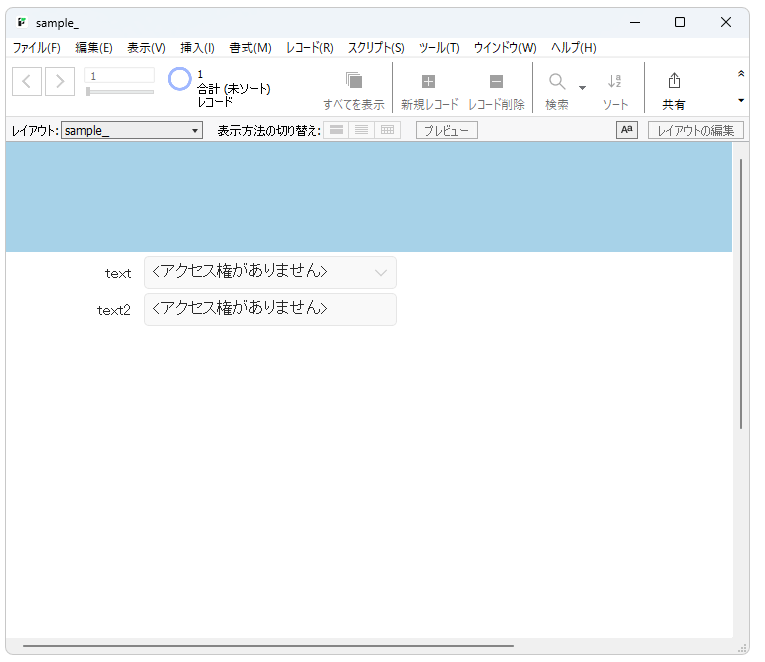Screen dimensions: 765x662
Task: Close the sample_ window
Action: 725,22
